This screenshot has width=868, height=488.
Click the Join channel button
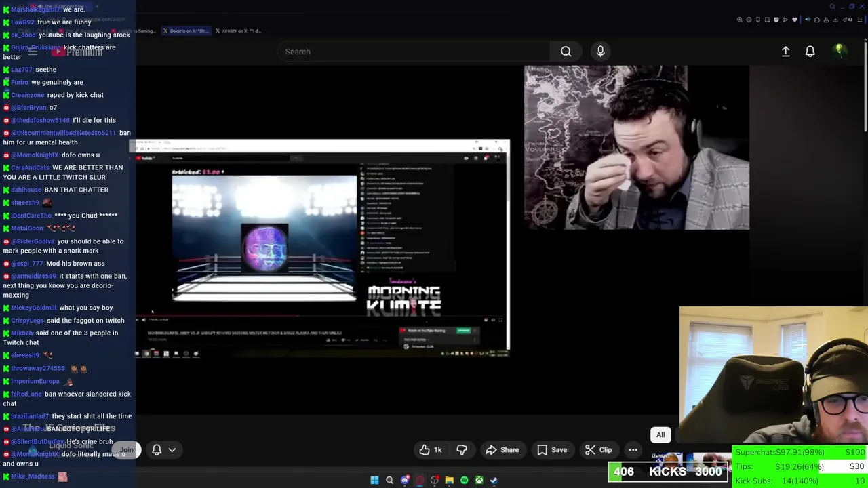click(x=127, y=450)
